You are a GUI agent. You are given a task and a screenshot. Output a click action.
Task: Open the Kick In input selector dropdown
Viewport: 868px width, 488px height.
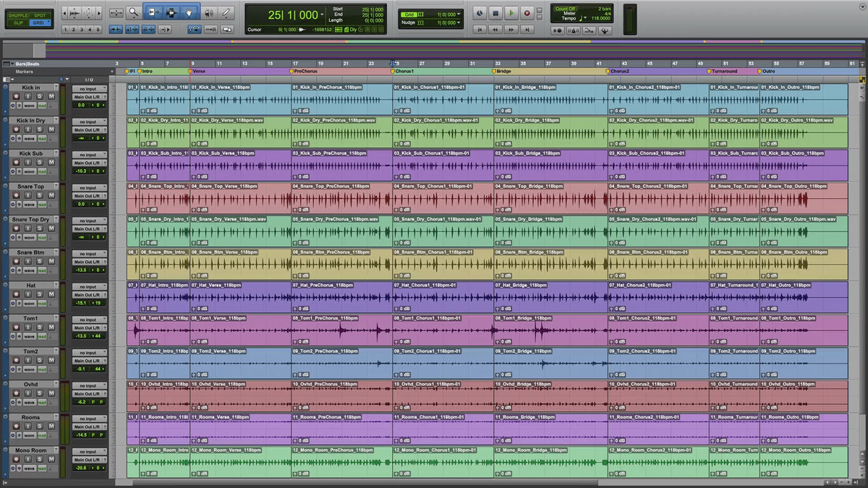89,89
